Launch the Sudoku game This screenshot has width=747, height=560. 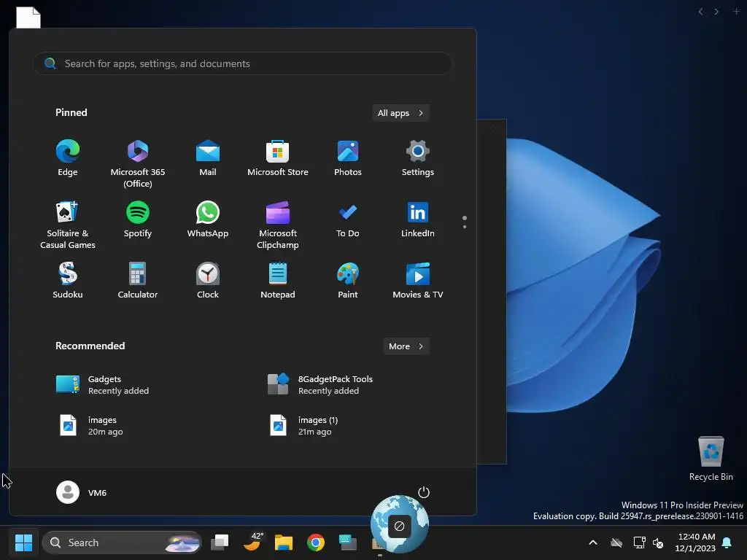(68, 281)
